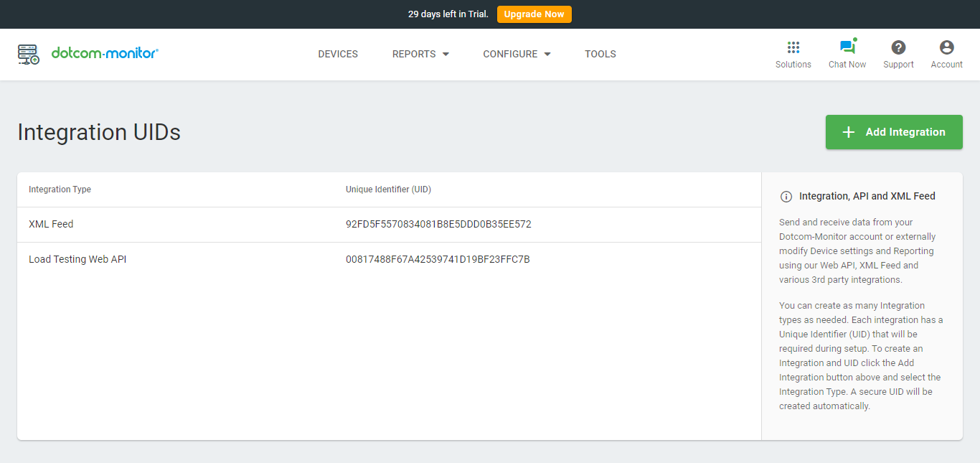Click the info icon next to Integration heading

click(x=786, y=196)
